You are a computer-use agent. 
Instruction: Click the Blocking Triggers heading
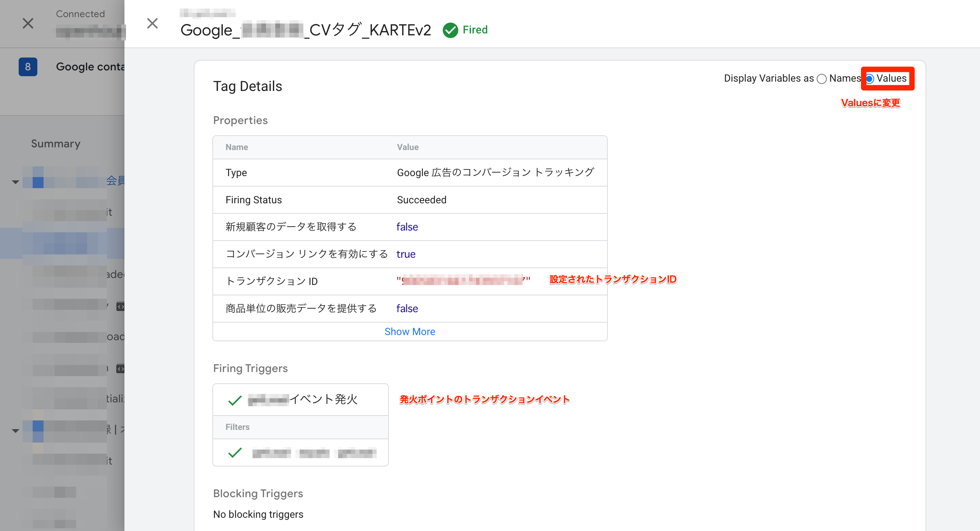[258, 494]
